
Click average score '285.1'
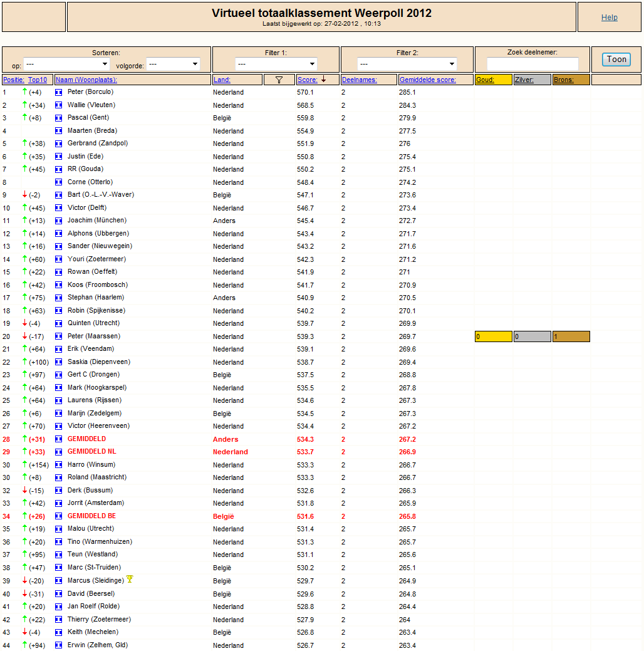[407, 92]
